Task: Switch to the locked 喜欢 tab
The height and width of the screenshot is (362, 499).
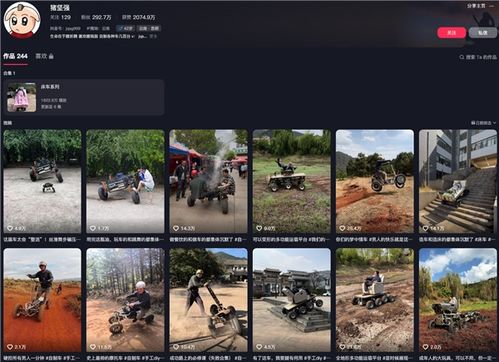Action: point(44,56)
